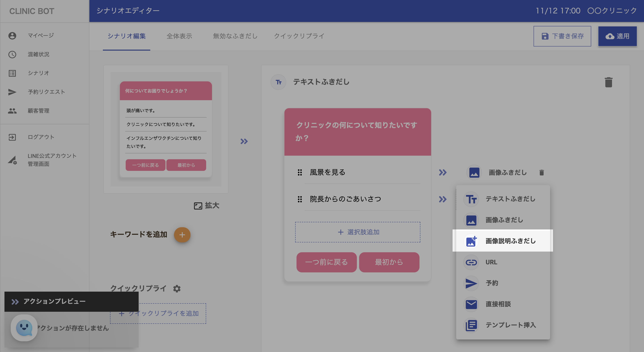
Task: Click the 選択肢追加 dashed box
Action: (358, 232)
